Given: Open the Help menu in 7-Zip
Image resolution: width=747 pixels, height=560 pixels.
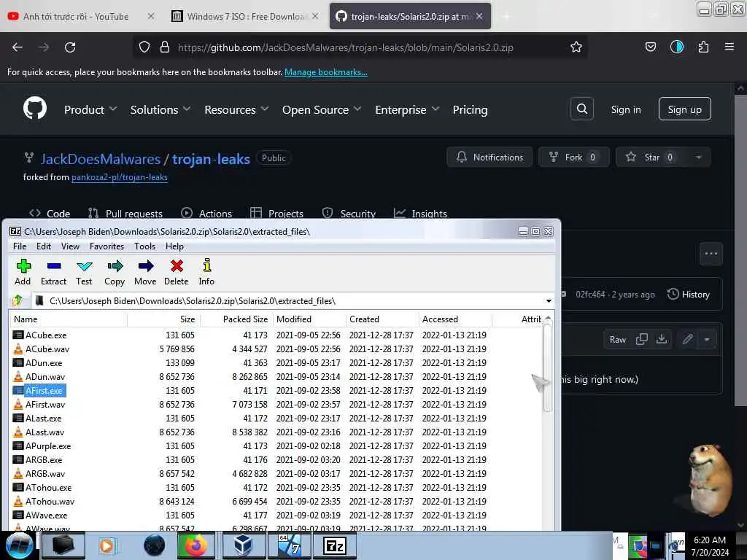Looking at the screenshot, I should 174,246.
